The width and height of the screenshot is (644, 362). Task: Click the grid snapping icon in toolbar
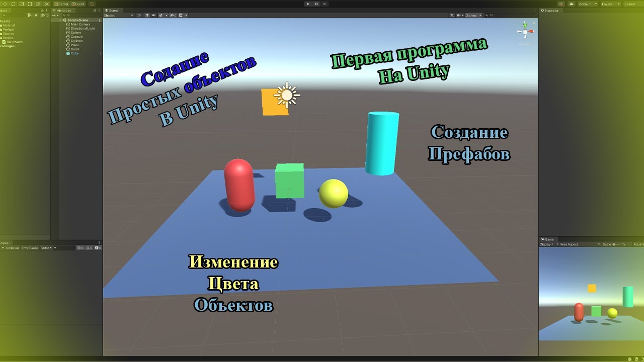coord(92,4)
